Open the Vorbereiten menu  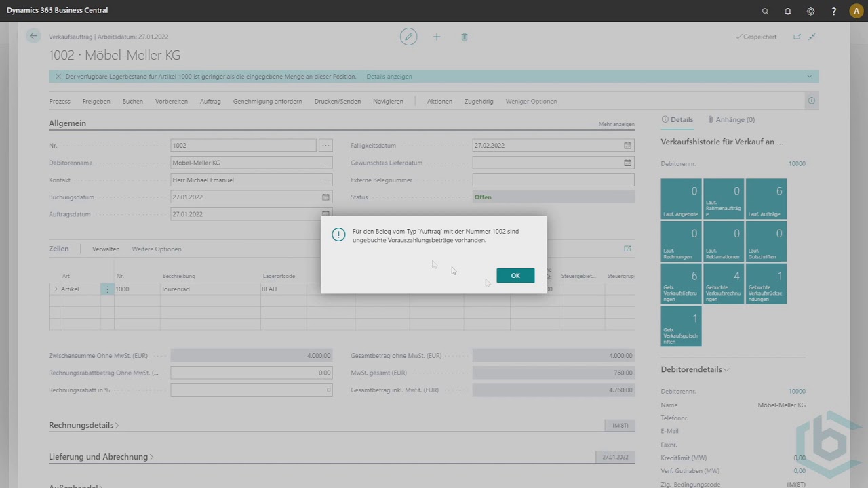[x=172, y=101]
